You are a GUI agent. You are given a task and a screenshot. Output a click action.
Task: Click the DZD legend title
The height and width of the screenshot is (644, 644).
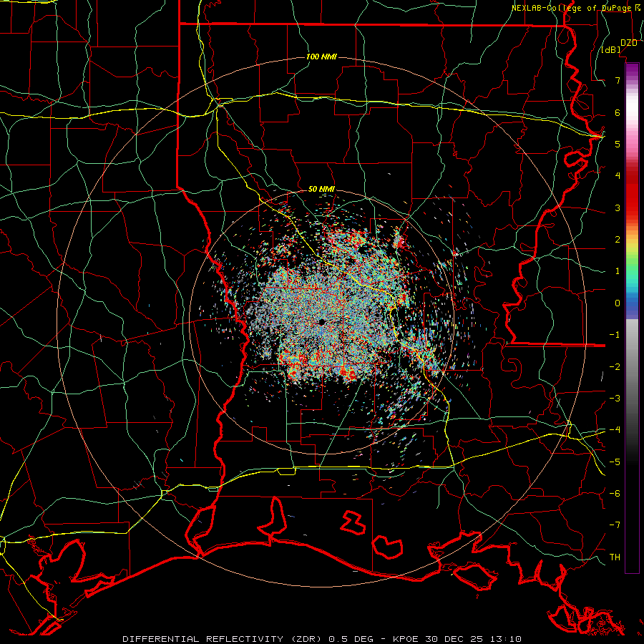pos(628,43)
